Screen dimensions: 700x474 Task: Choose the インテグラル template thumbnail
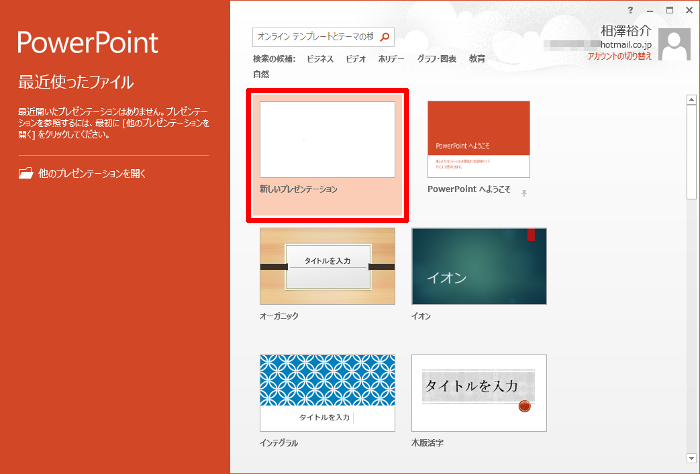pyautogui.click(x=327, y=393)
